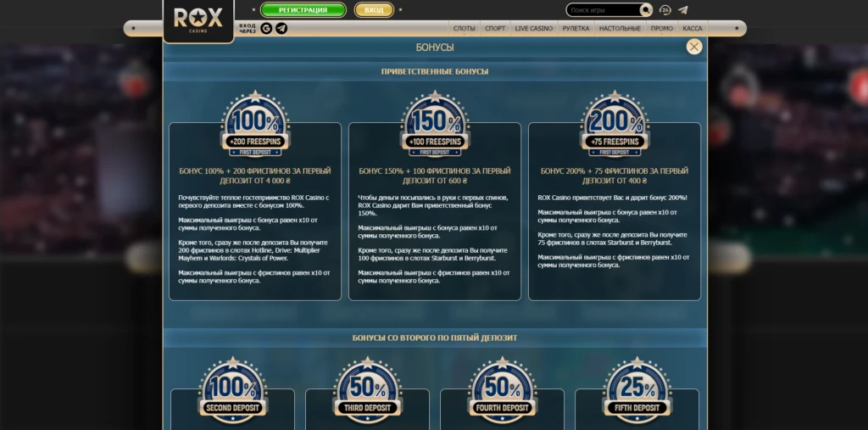Click heading Бонус 200% + 75 фриспинов
This screenshot has height=430, width=868.
click(x=615, y=176)
